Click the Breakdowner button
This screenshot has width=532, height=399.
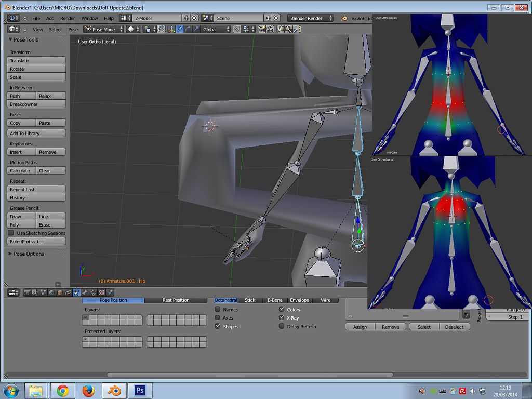[x=36, y=104]
